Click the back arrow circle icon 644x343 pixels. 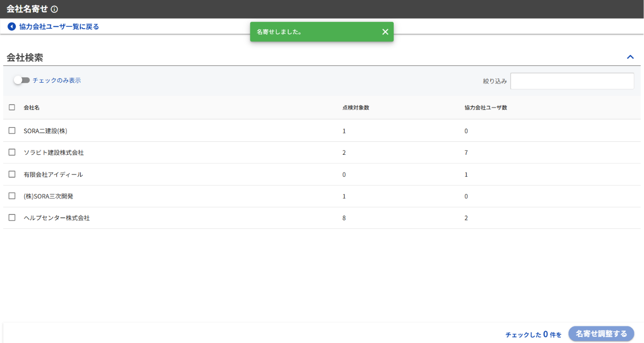pyautogui.click(x=12, y=27)
